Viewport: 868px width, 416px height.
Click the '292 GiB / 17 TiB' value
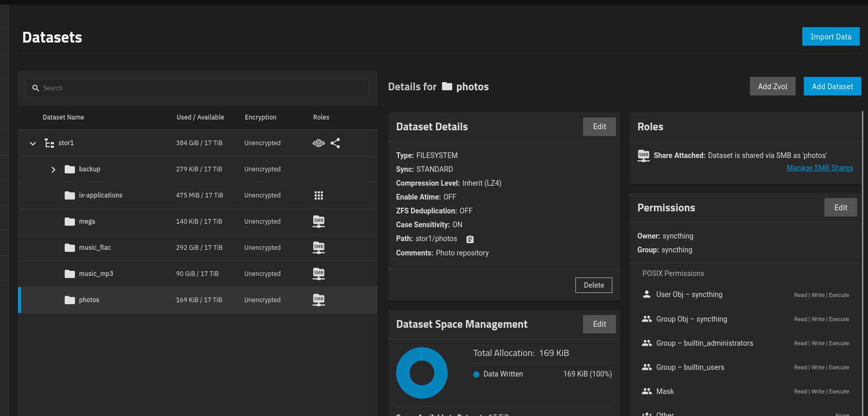(199, 248)
